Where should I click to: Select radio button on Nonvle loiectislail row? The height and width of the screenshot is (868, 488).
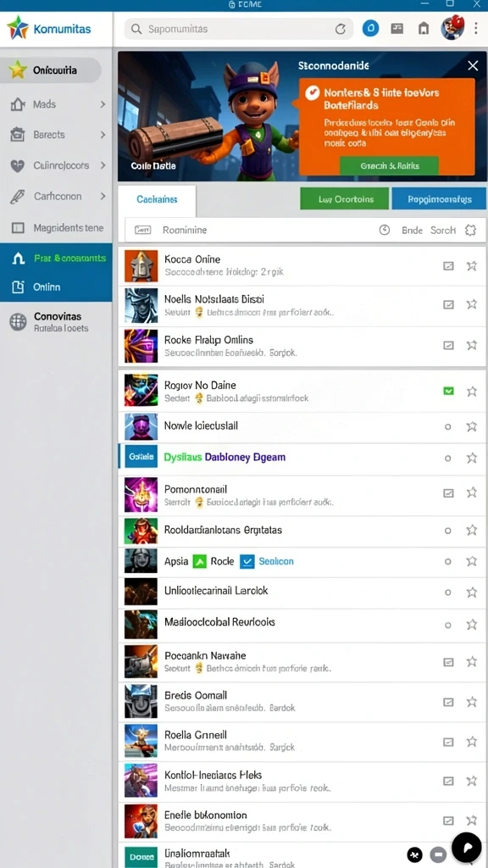click(x=448, y=427)
